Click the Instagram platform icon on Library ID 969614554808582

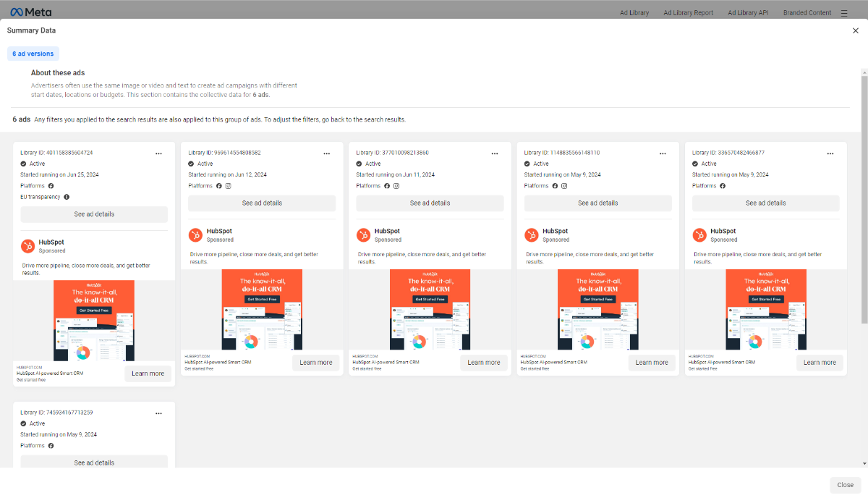pos(227,185)
